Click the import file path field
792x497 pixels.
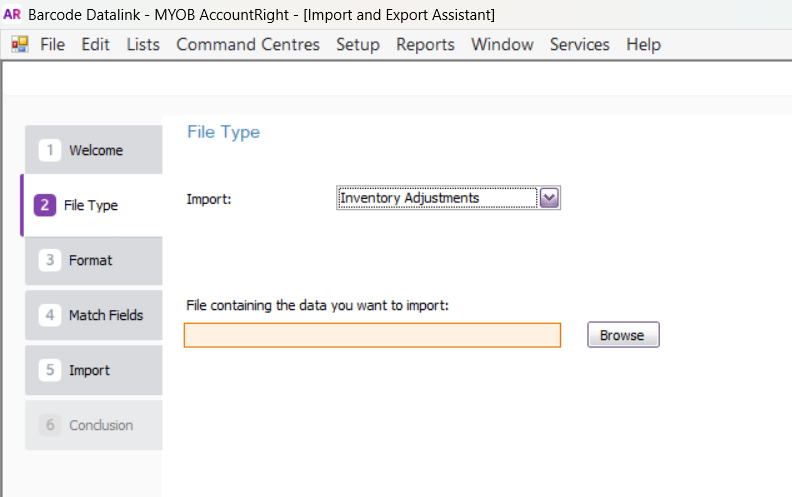tap(372, 335)
